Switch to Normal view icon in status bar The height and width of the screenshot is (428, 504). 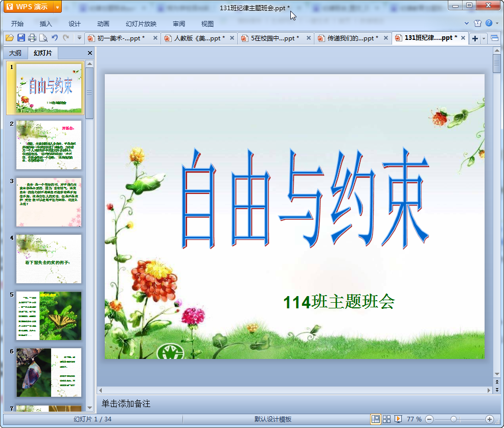coord(375,419)
